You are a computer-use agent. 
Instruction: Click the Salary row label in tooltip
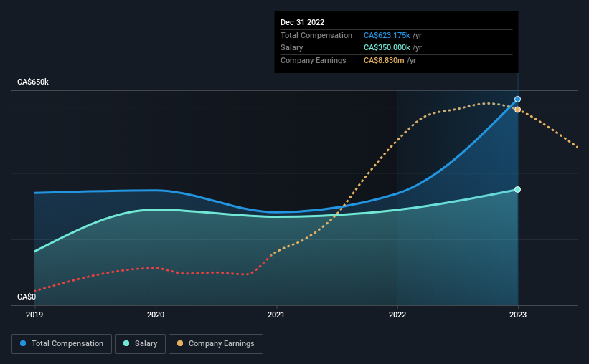click(x=291, y=48)
